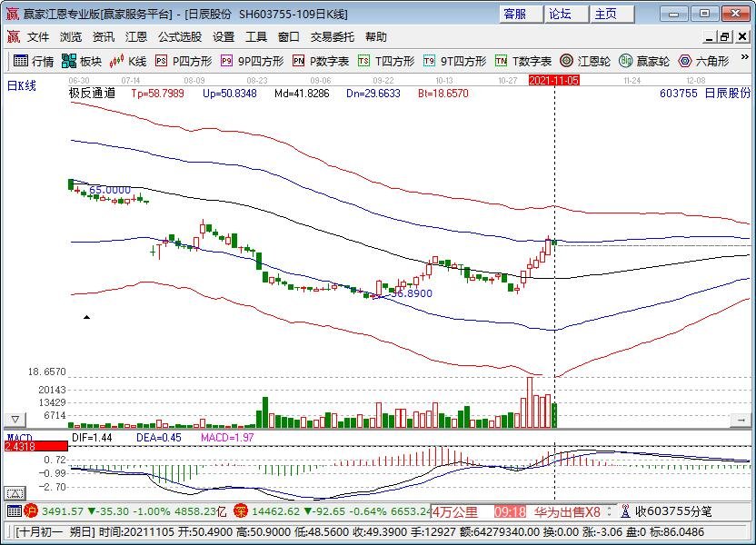Click the MACD=1.97 readout

(x=227, y=438)
